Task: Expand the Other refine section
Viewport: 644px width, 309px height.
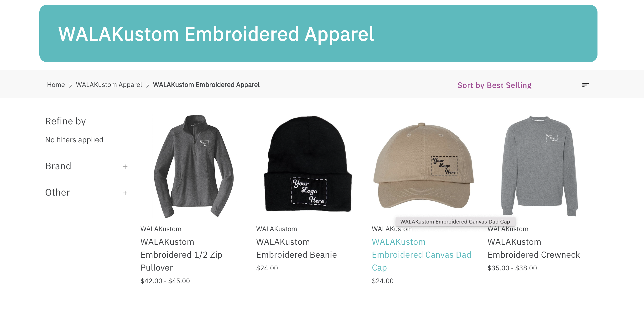Action: tap(87, 193)
